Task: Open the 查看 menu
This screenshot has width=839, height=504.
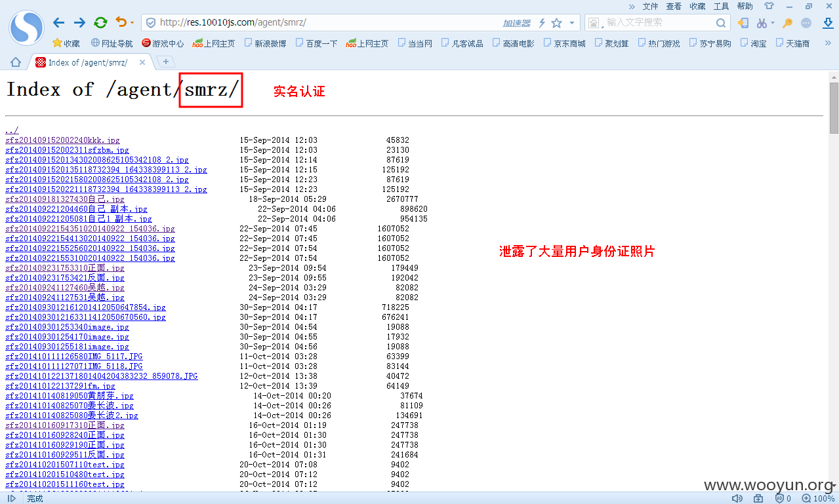Action: click(x=674, y=7)
